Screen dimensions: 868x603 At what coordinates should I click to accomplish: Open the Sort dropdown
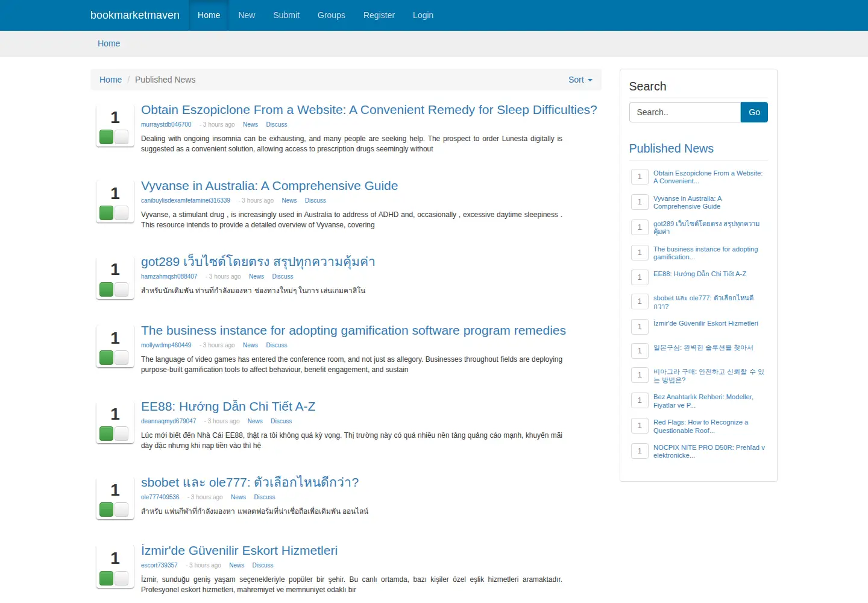click(580, 80)
